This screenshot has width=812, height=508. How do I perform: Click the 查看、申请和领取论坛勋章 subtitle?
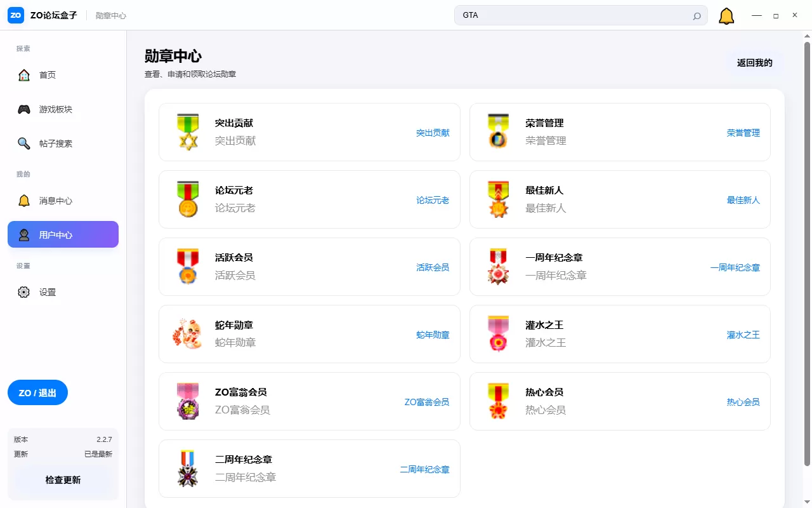190,74
